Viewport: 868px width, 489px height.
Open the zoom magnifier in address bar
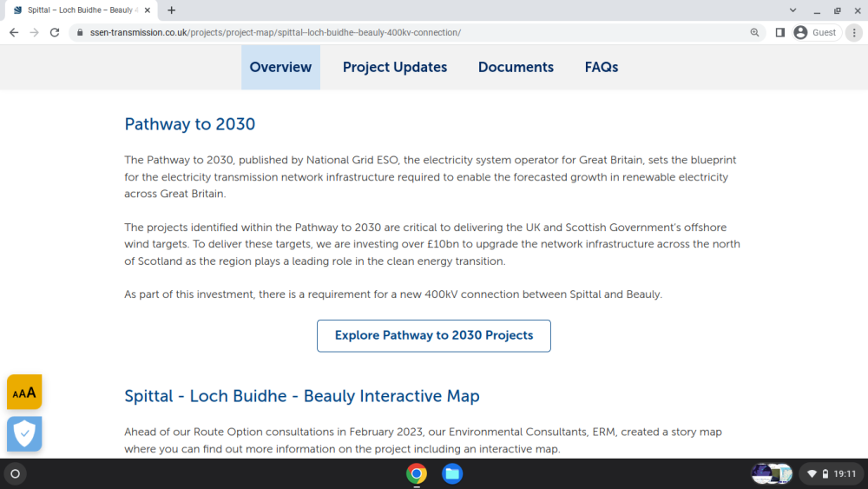754,33
